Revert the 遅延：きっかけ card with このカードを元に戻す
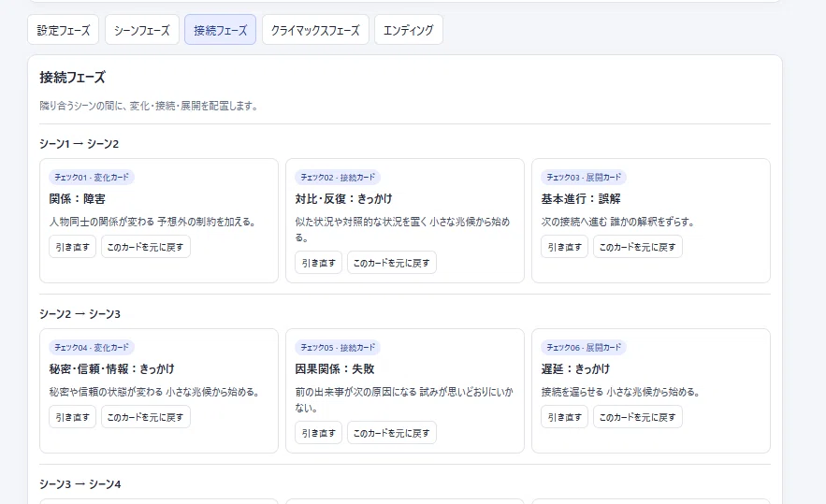This screenshot has height=504, width=826. click(x=638, y=417)
